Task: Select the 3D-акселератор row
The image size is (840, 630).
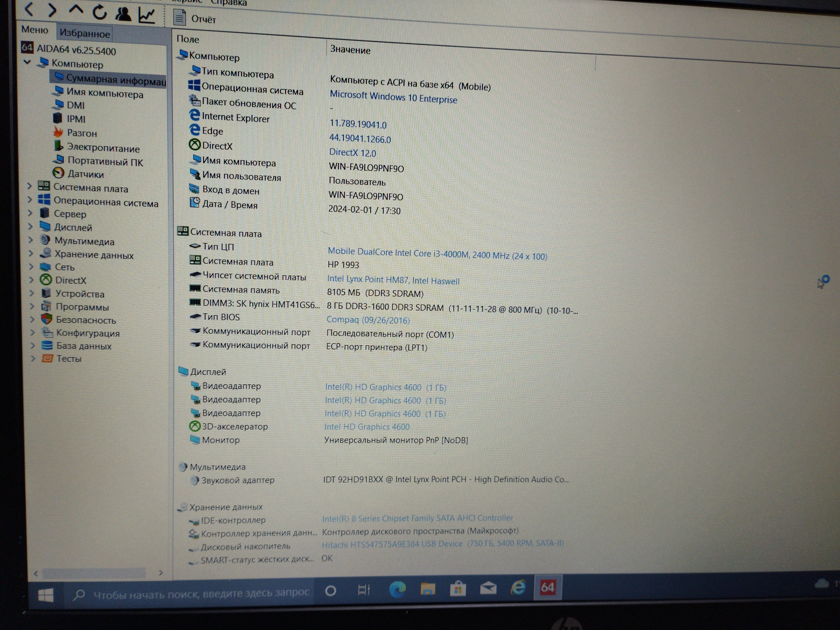Action: coord(300,427)
